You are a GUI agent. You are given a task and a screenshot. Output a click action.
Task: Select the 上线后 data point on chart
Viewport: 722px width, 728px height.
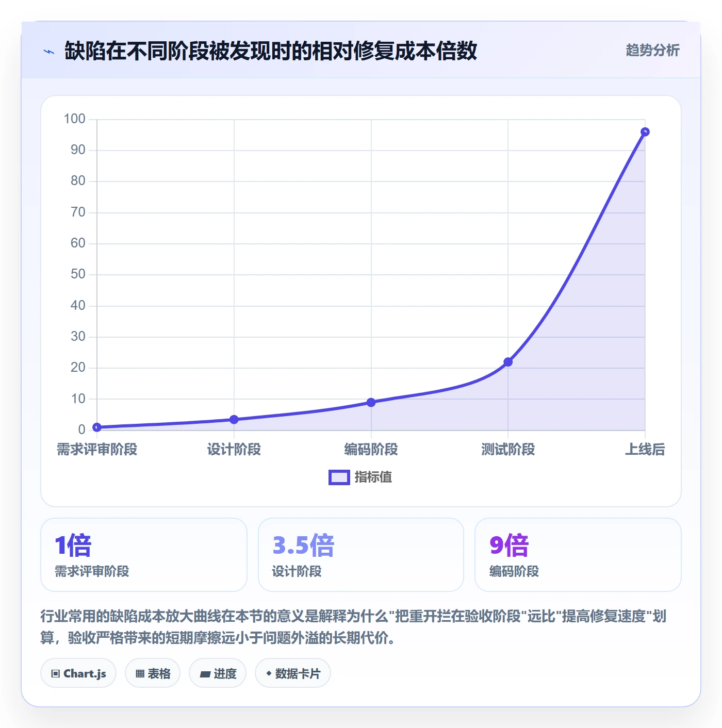645,132
